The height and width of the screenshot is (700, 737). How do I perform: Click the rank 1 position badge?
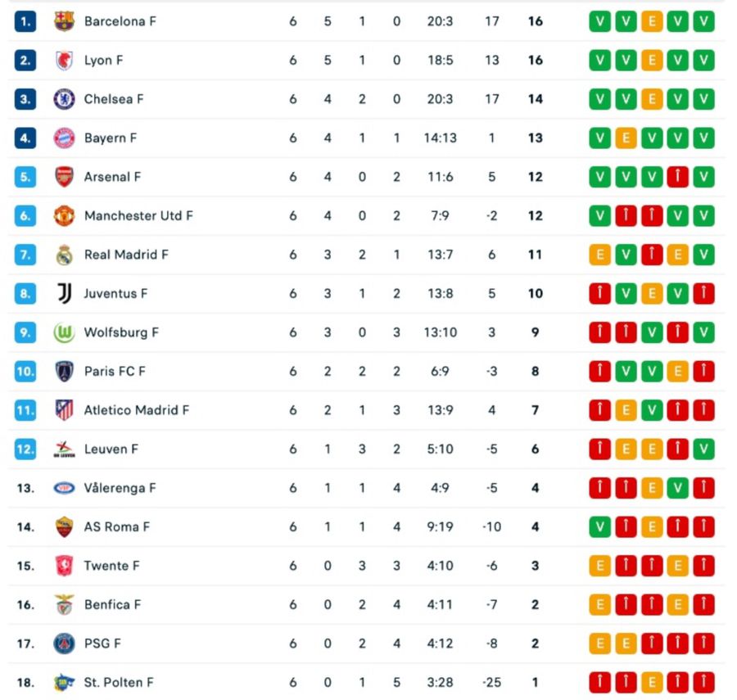[x=25, y=21]
